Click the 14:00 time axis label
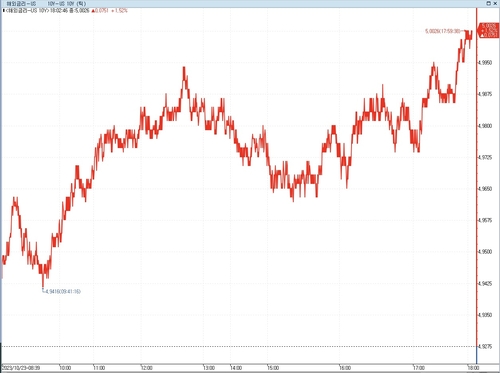The height and width of the screenshot is (373, 500). tap(236, 368)
